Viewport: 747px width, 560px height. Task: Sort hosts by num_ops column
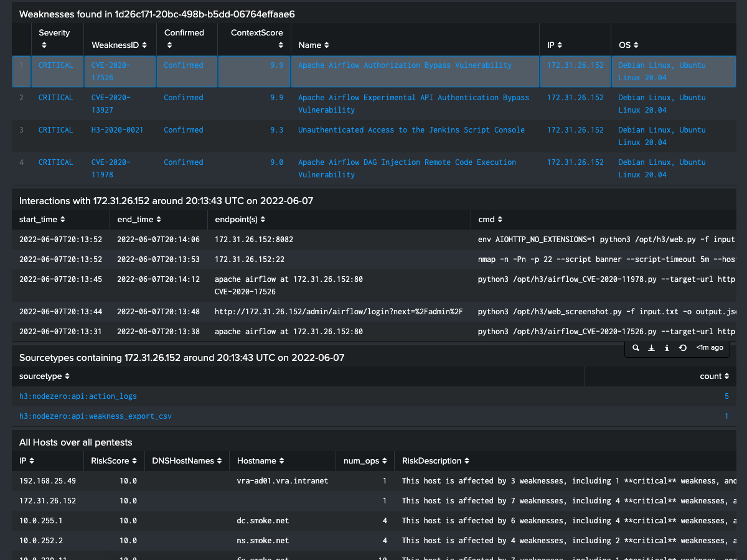tap(365, 461)
